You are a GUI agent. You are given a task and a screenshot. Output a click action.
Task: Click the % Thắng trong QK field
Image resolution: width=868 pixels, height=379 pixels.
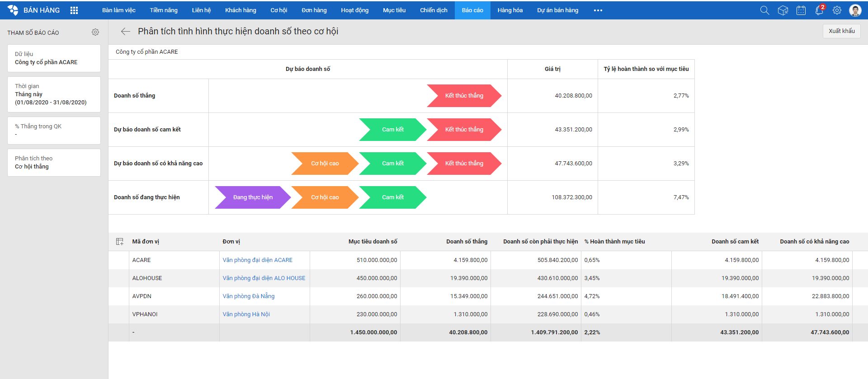point(54,131)
